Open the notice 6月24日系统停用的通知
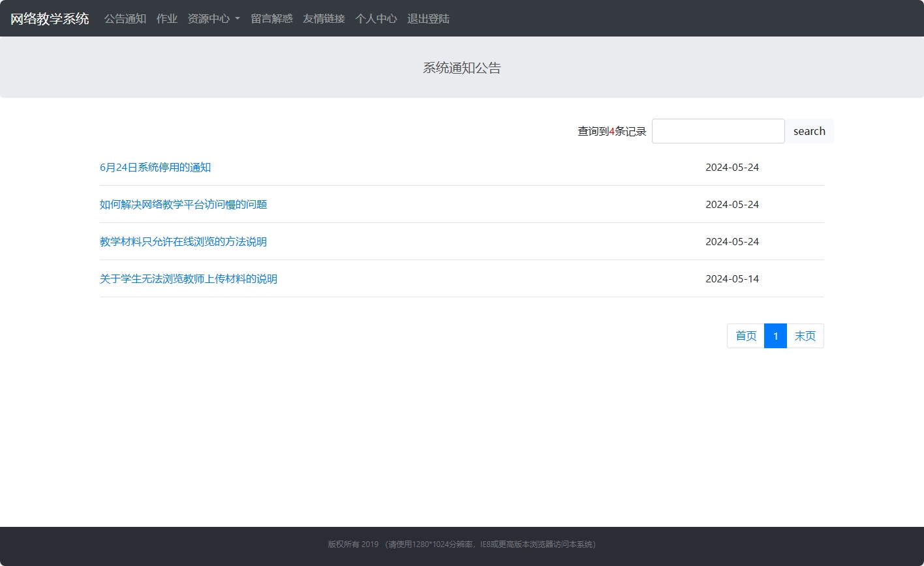924x566 pixels. pos(155,167)
